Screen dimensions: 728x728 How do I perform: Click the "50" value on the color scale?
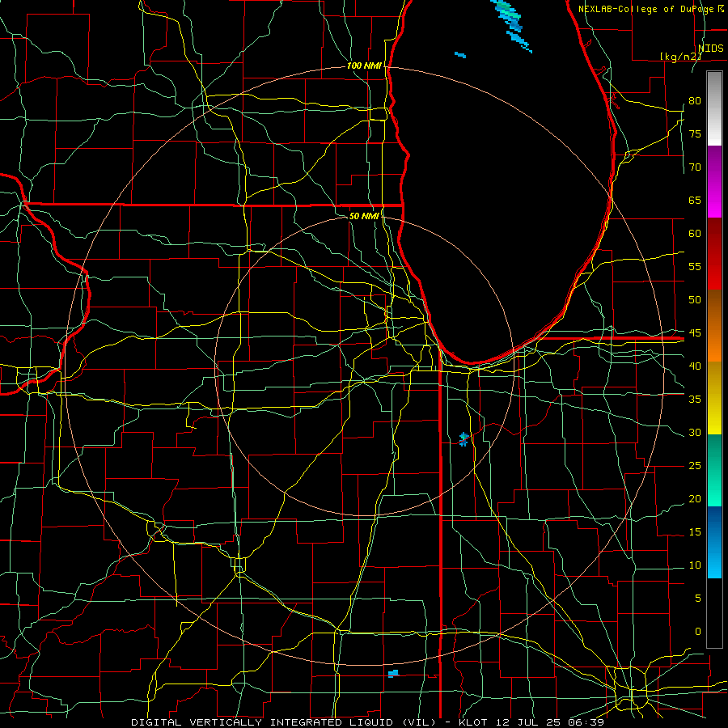coord(695,300)
